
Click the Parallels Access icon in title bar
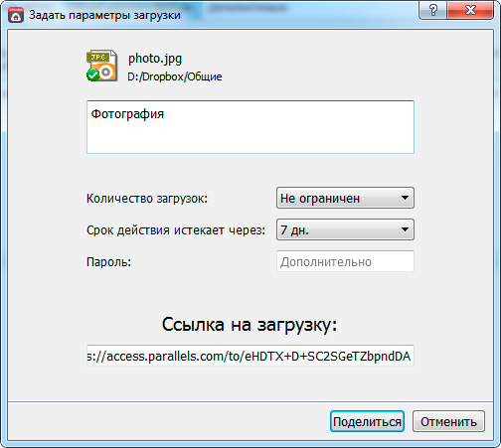[16, 15]
